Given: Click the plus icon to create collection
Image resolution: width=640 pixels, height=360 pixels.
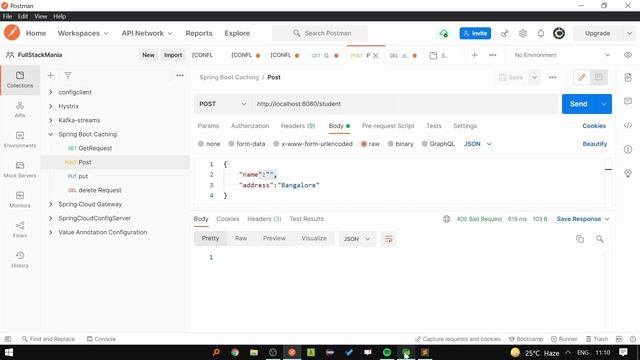Looking at the screenshot, I should pyautogui.click(x=51, y=76).
